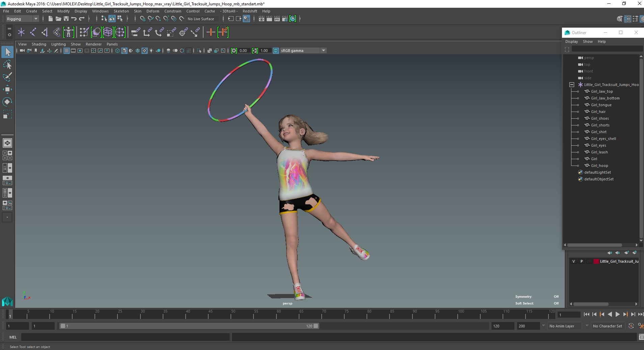The width and height of the screenshot is (644, 350).
Task: Toggle wireframe shading in viewport
Action: point(117,51)
